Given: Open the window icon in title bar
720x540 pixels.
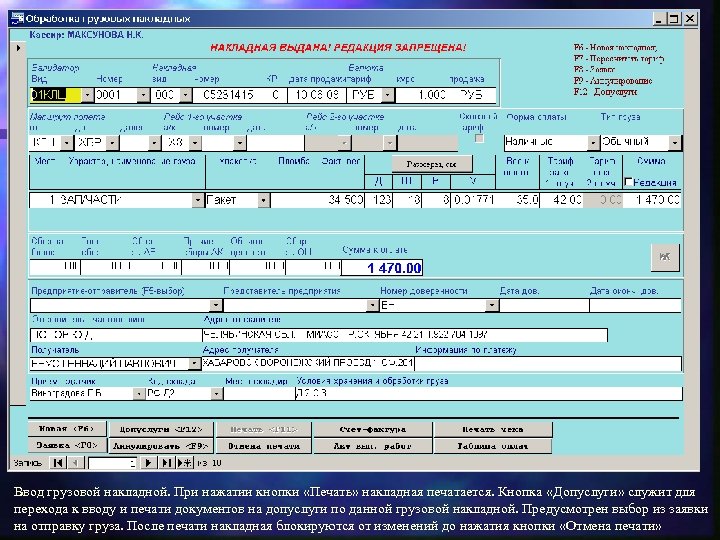Looking at the screenshot, I should point(17,18).
